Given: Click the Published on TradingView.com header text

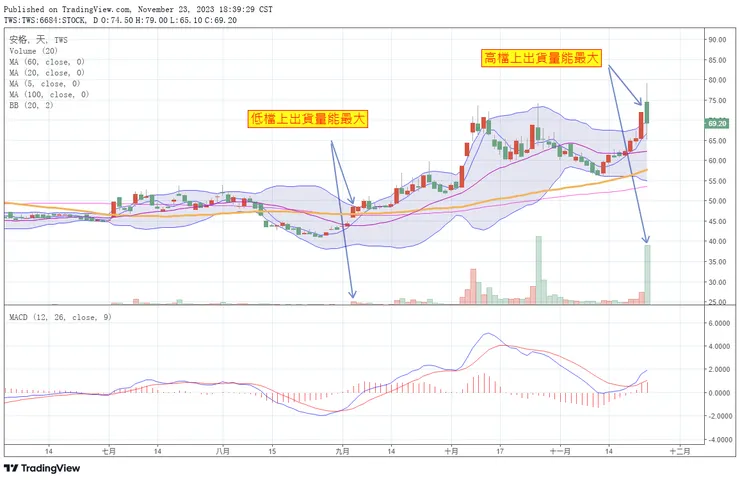Looking at the screenshot, I should 138,9.
